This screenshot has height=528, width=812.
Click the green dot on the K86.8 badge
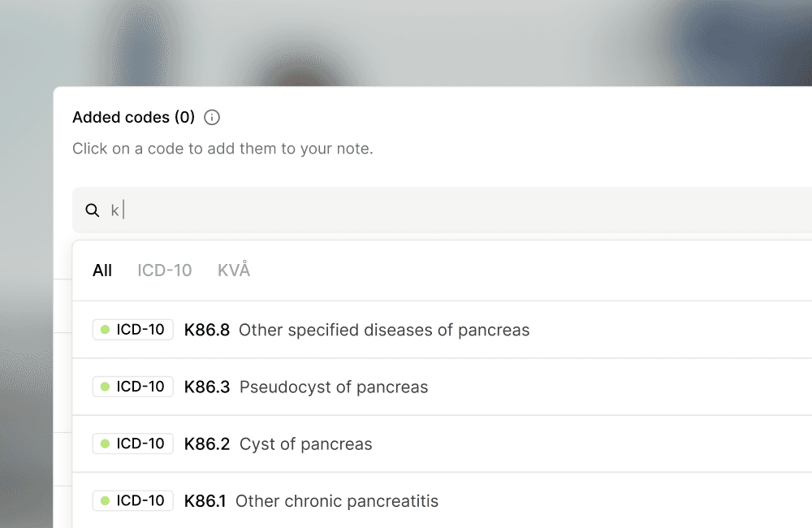pos(105,330)
